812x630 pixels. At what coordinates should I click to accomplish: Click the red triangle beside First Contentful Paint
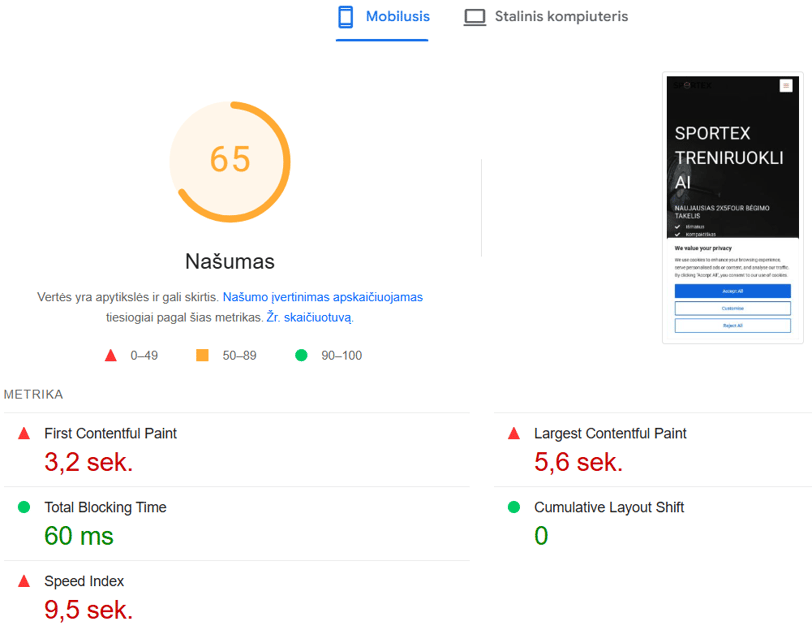point(24,433)
